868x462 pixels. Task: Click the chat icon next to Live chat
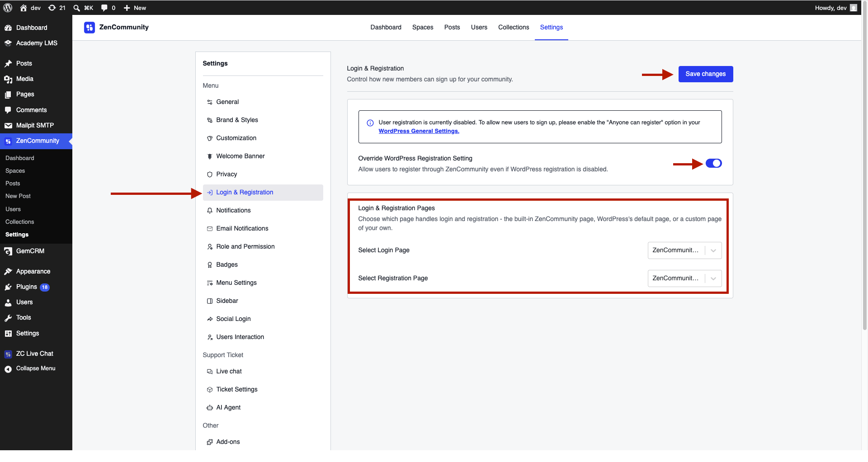point(210,372)
